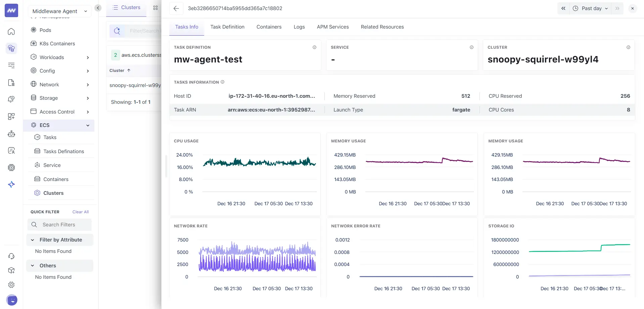Open the Past day time range dropdown
The height and width of the screenshot is (309, 644).
click(x=591, y=8)
